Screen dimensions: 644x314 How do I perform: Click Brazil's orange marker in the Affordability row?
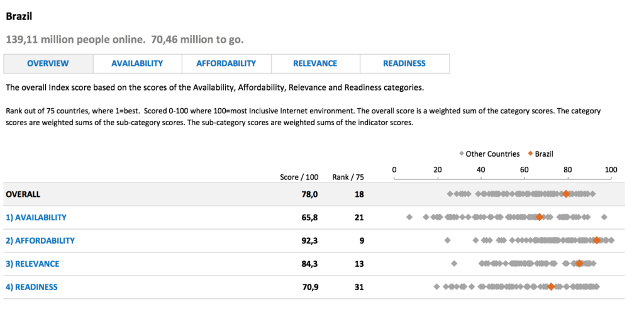pos(596,240)
